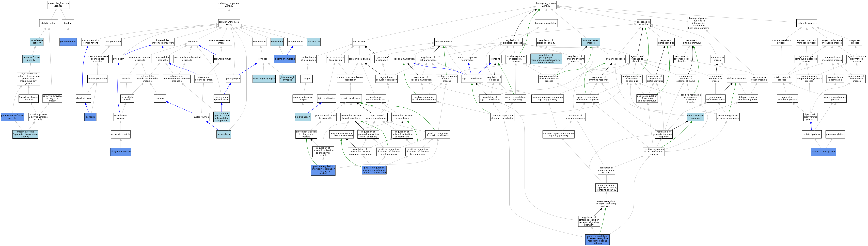Click 'immune response-activating signaling pathway' node
Viewport: 868px width, 246px height.
pyautogui.click(x=558, y=134)
